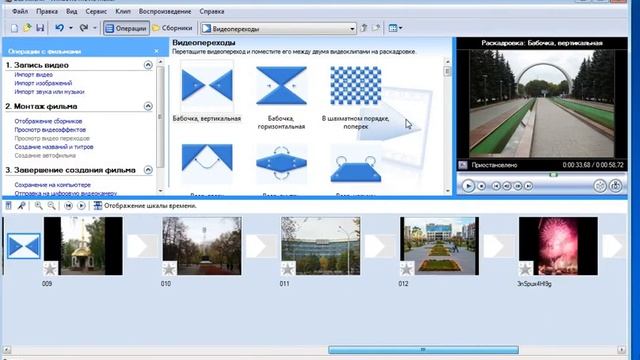
Task: Select clip 010 on the storyboard
Action: point(202,246)
